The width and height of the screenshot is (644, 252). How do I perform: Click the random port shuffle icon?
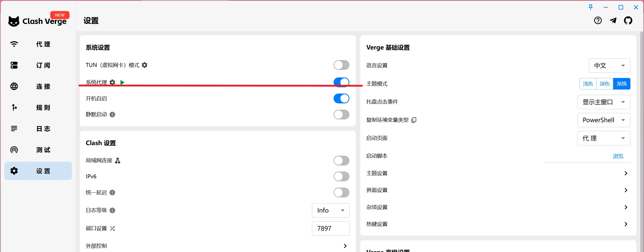coord(112,228)
